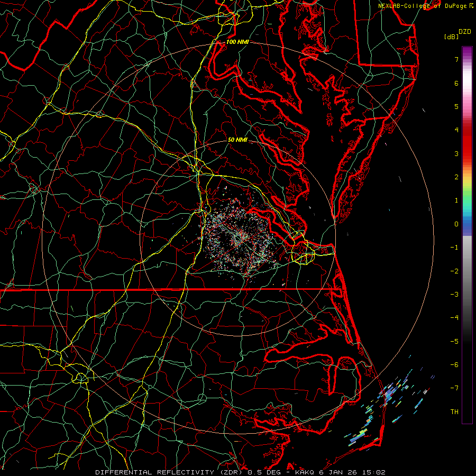Select the "2" tick label on the scale
This screenshot has height=476, width=476.
pyautogui.click(x=456, y=177)
